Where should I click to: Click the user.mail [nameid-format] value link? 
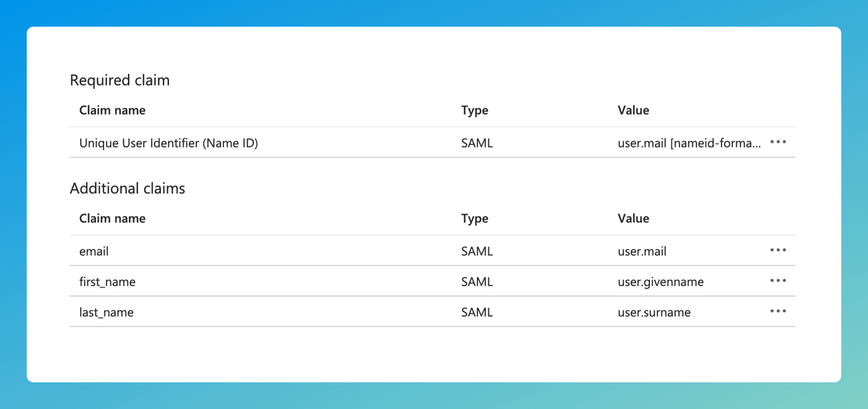point(689,143)
